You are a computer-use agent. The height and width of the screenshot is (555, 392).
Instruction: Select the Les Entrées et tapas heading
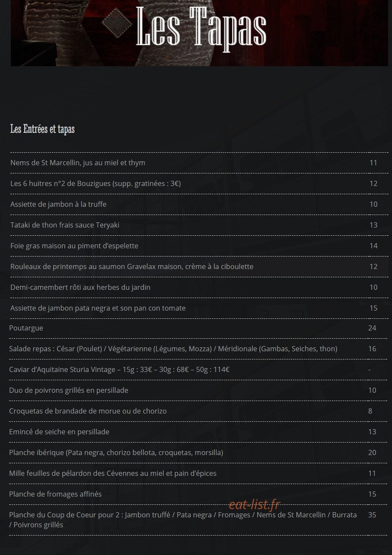(42, 129)
